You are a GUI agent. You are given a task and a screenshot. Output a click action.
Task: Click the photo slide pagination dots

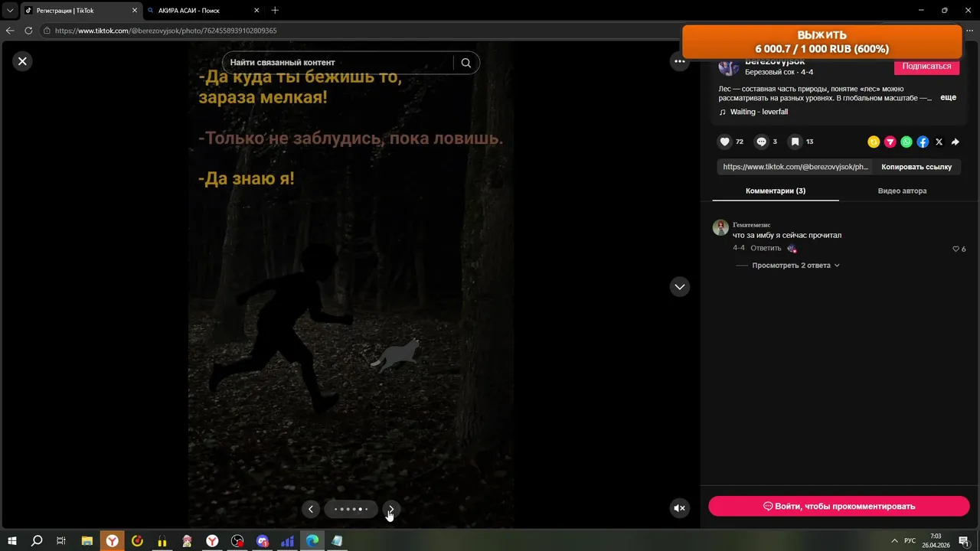tap(351, 509)
